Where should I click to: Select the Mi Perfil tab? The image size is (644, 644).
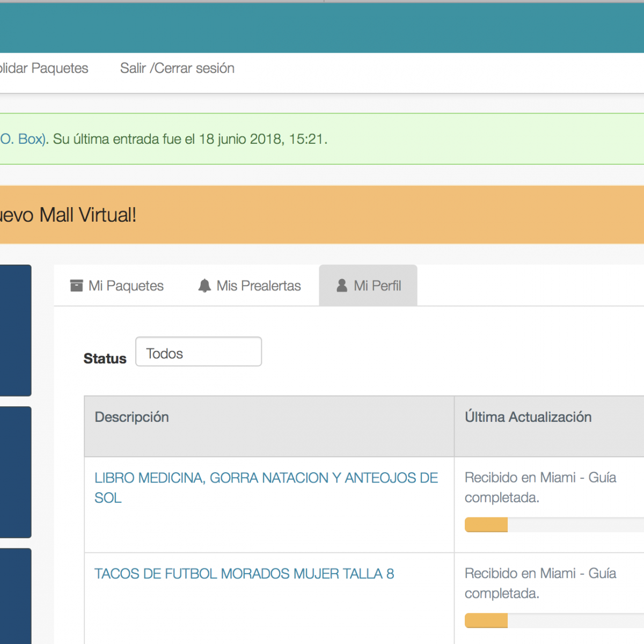(x=368, y=286)
